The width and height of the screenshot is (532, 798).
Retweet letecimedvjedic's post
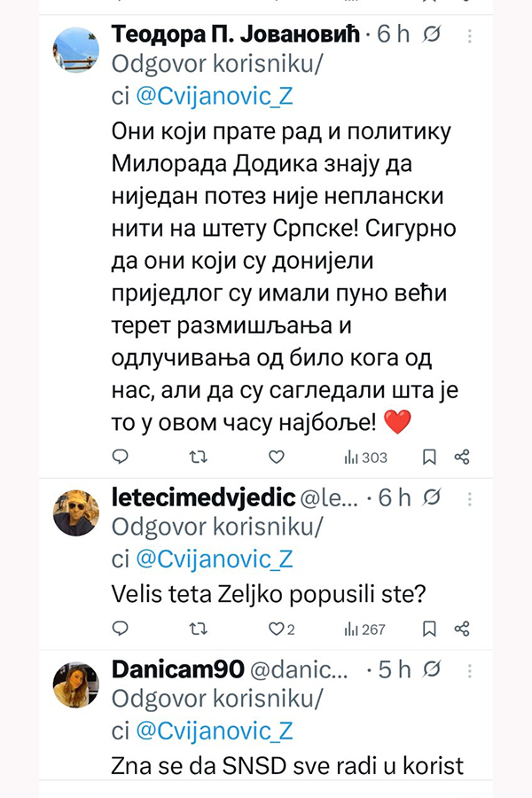(199, 629)
